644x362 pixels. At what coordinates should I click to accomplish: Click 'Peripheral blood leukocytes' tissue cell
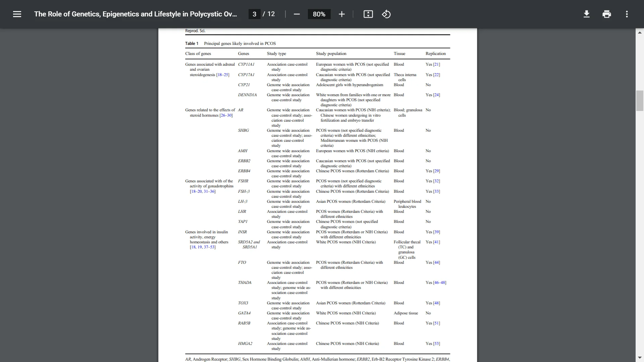tap(407, 204)
